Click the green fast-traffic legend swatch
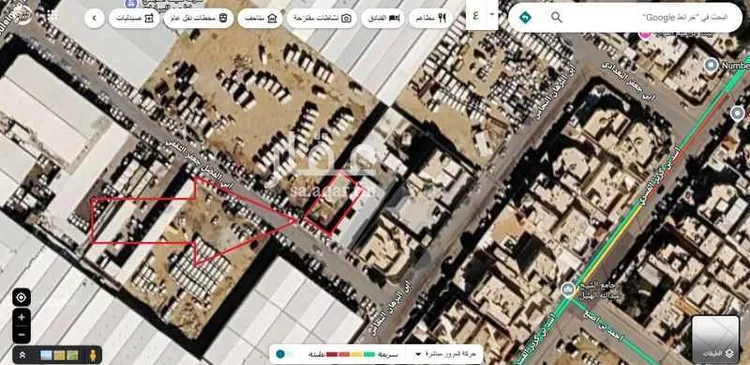 click(x=369, y=354)
